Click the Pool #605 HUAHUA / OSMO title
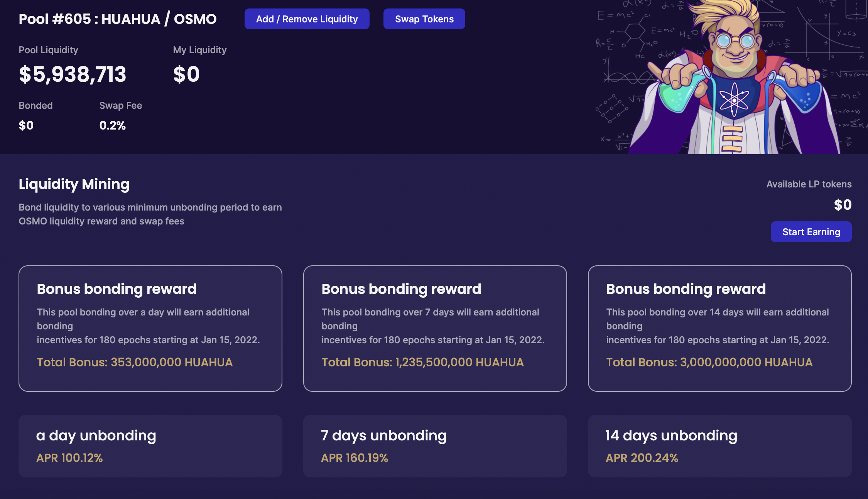868x499 pixels. pyautogui.click(x=118, y=19)
